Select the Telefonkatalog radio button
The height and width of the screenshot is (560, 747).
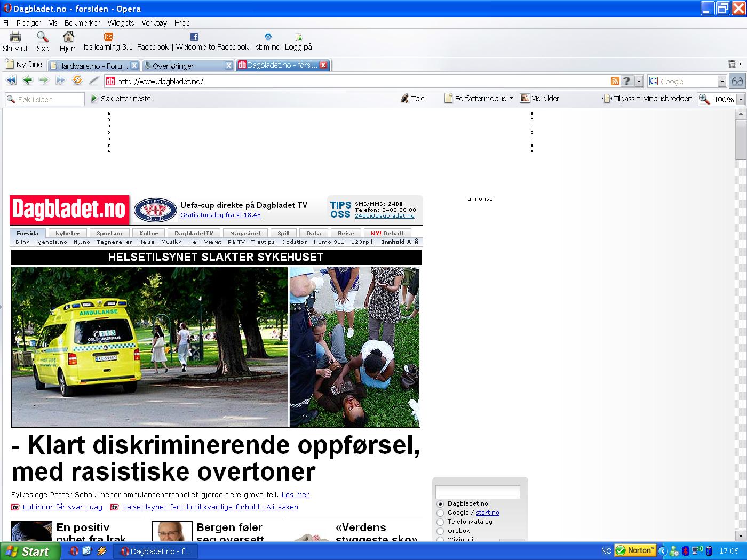pyautogui.click(x=440, y=522)
